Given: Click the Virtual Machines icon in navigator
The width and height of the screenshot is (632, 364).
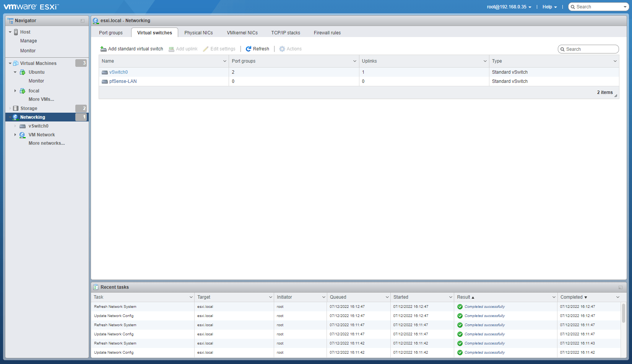Looking at the screenshot, I should (16, 63).
